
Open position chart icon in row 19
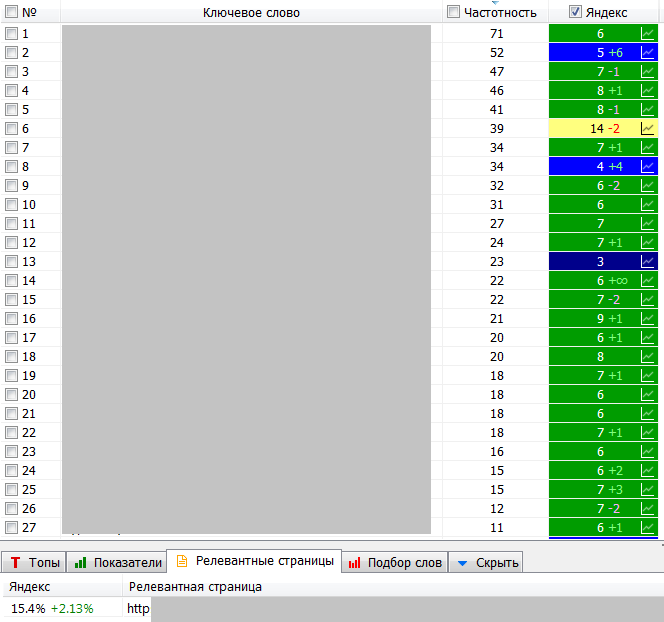pyautogui.click(x=647, y=376)
